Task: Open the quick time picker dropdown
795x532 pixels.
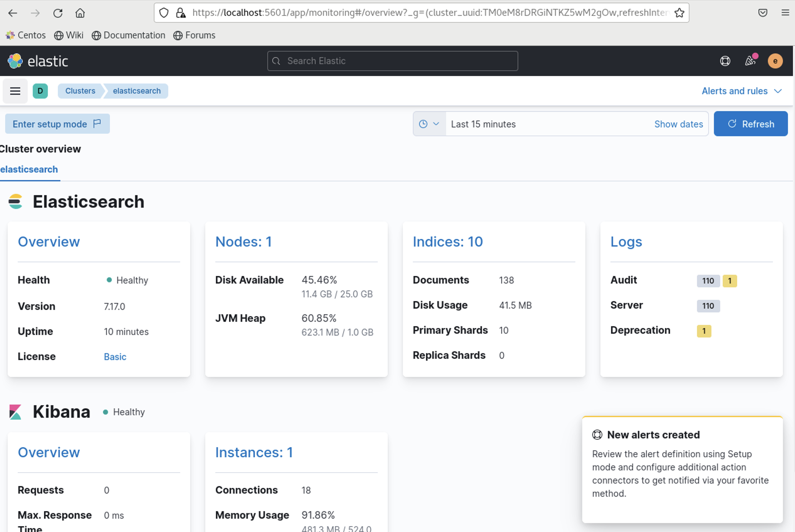Action: pos(429,124)
